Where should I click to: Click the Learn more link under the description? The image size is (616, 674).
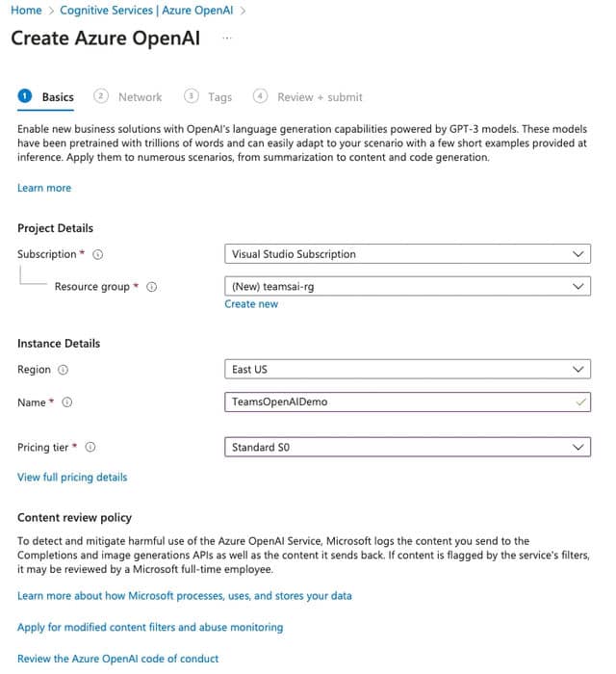[44, 188]
